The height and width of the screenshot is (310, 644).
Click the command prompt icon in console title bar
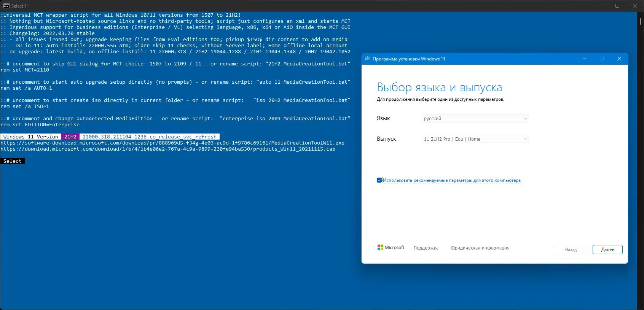6,6
